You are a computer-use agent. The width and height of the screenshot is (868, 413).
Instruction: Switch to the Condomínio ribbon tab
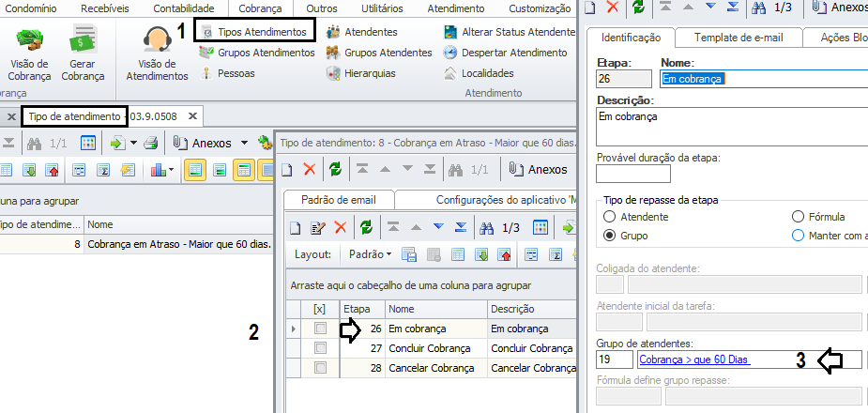coord(30,8)
